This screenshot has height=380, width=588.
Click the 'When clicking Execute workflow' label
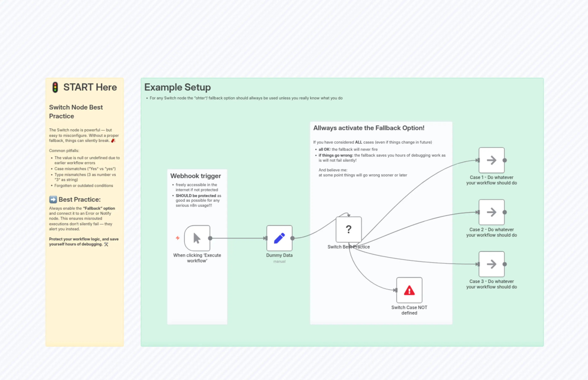(x=197, y=258)
